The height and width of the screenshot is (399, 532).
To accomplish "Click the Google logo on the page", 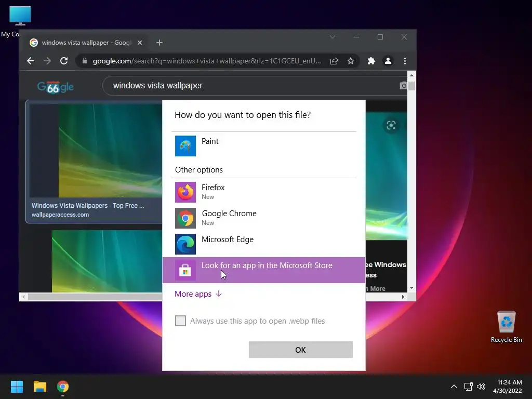I will click(x=55, y=87).
